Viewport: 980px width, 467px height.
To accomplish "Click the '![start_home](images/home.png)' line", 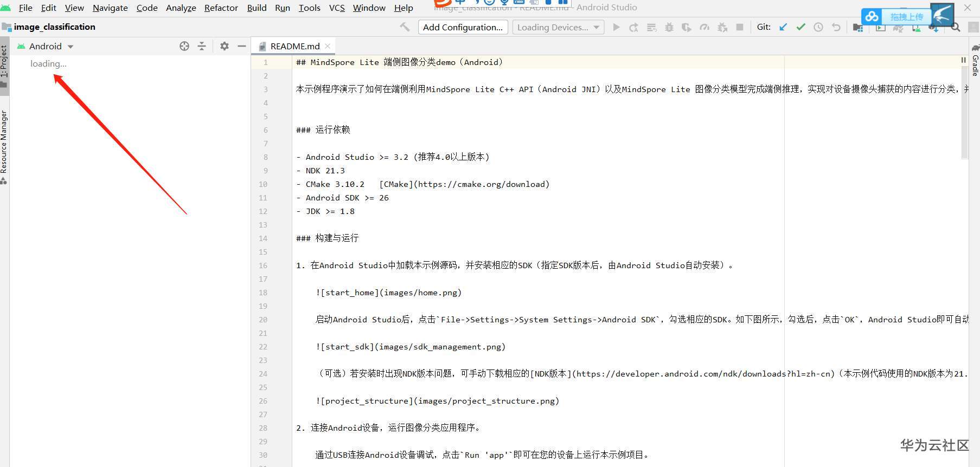I will click(x=388, y=293).
